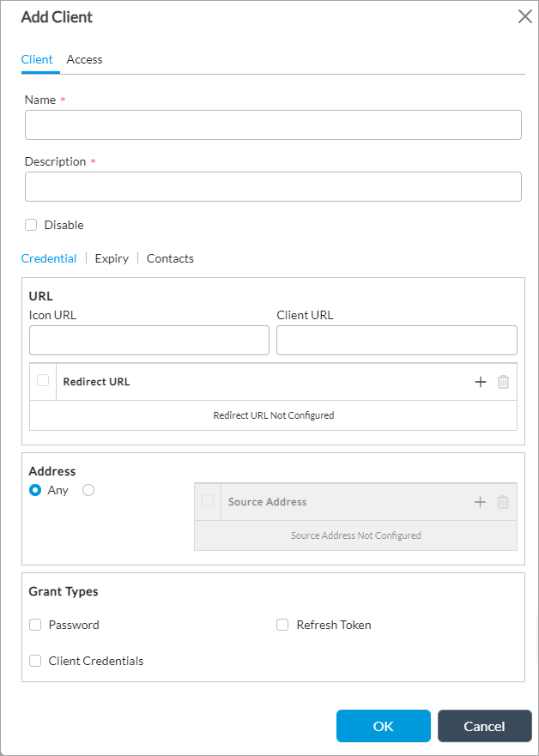The image size is (539, 756).
Task: Click the plus icon to add Redirect URL
Action: click(x=480, y=382)
